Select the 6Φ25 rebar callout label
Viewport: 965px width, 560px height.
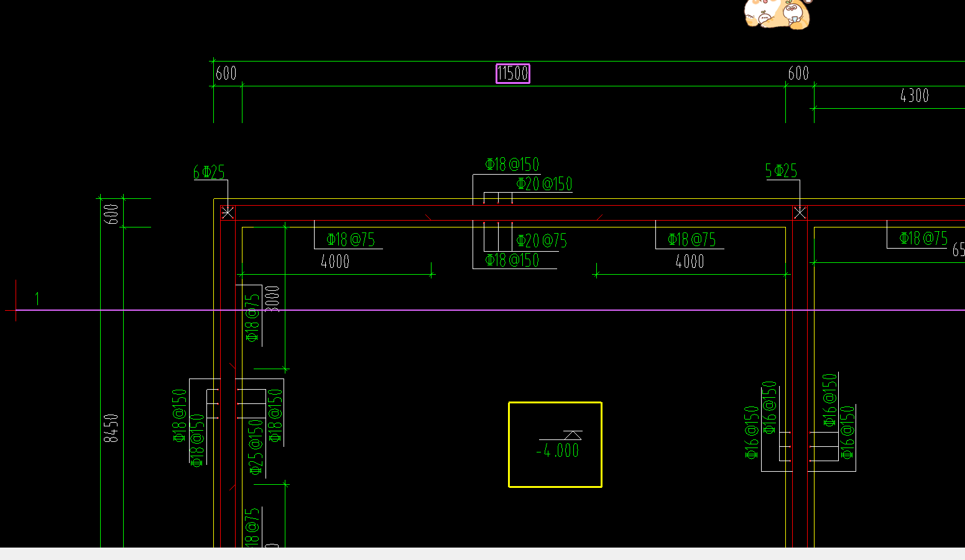pyautogui.click(x=209, y=172)
